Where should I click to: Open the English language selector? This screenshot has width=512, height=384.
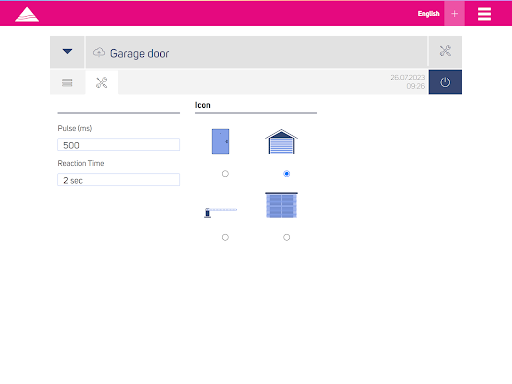429,14
